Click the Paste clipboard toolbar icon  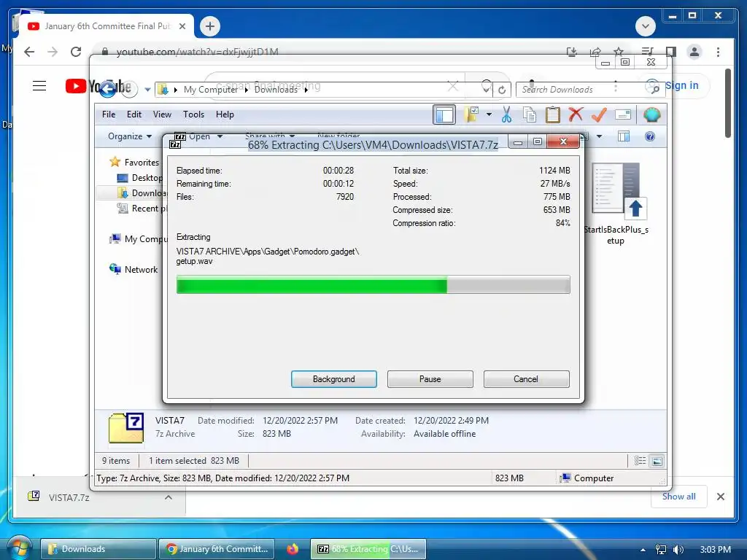(x=553, y=114)
